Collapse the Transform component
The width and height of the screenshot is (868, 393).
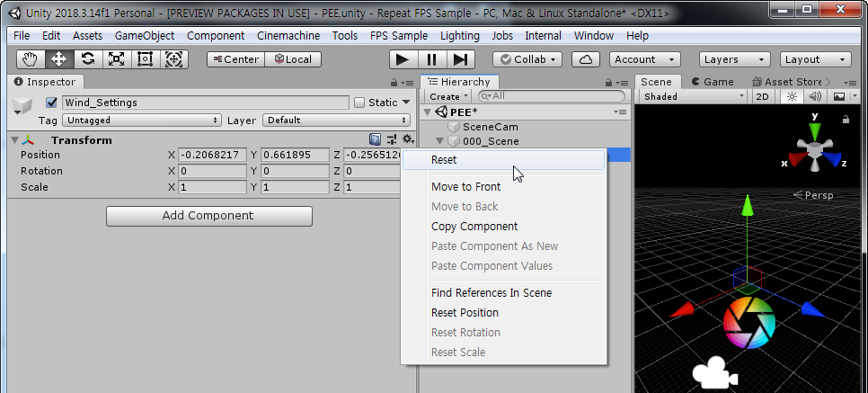pyautogui.click(x=14, y=140)
